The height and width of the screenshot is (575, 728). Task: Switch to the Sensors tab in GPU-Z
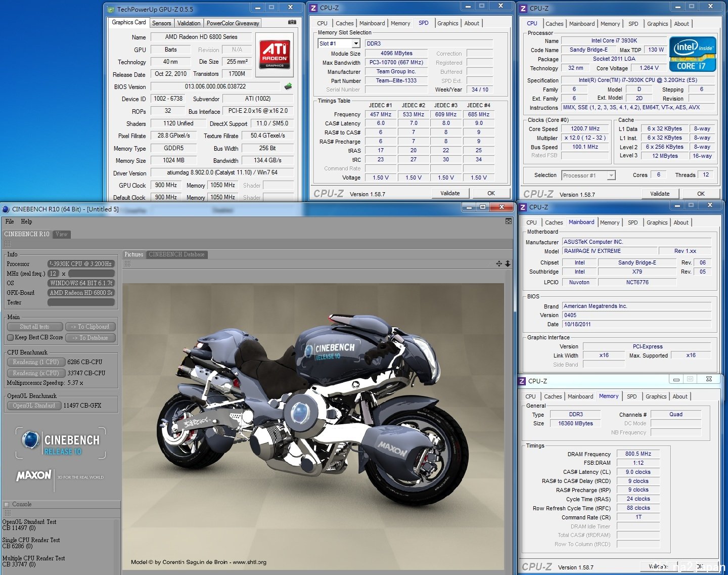[162, 23]
